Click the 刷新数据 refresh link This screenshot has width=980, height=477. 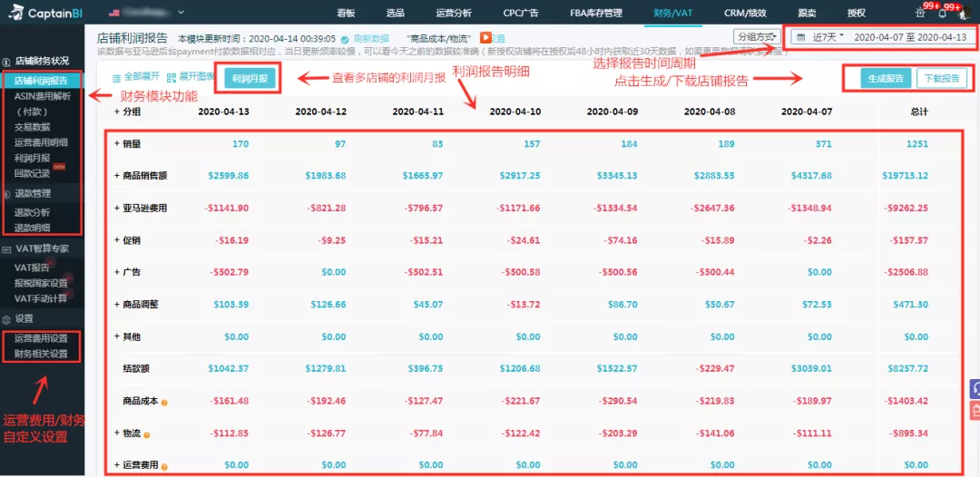371,38
